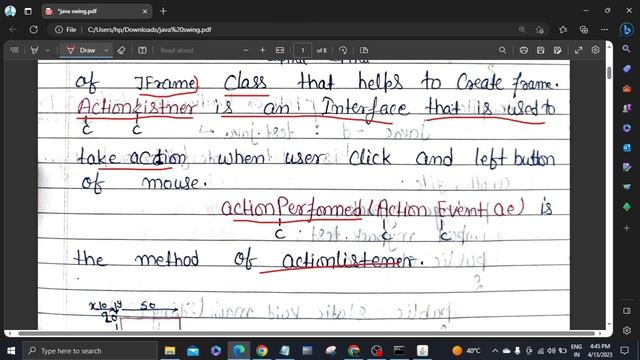640x360 pixels.
Task: Open the sidebar Games icon
Action: point(627,108)
